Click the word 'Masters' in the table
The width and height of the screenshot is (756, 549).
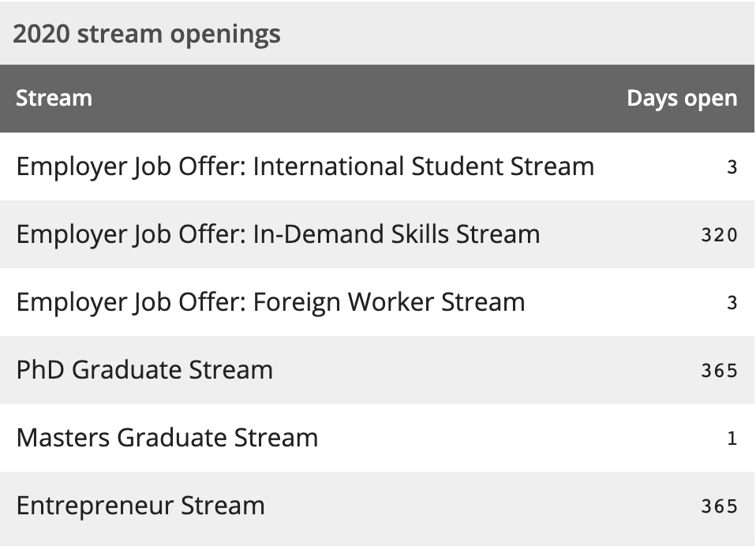pyautogui.click(x=63, y=438)
